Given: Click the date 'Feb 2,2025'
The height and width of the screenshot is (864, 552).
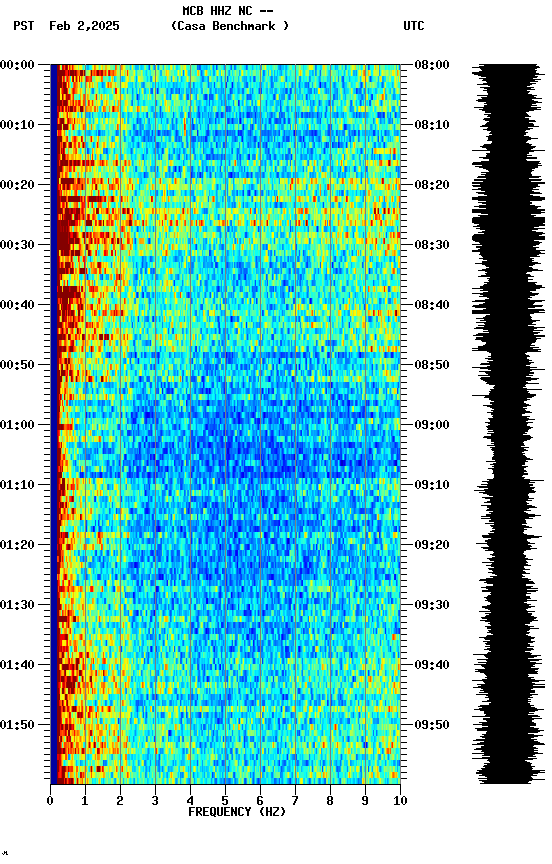Looking at the screenshot, I should (x=84, y=26).
